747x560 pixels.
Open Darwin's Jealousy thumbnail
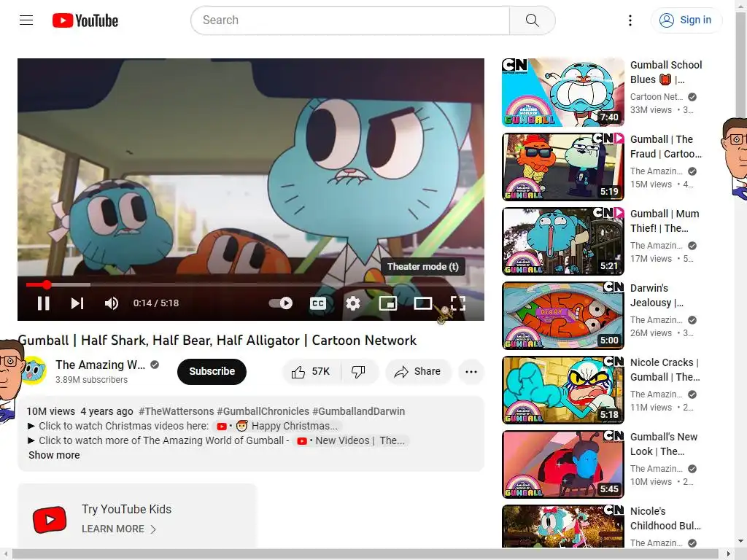click(563, 315)
